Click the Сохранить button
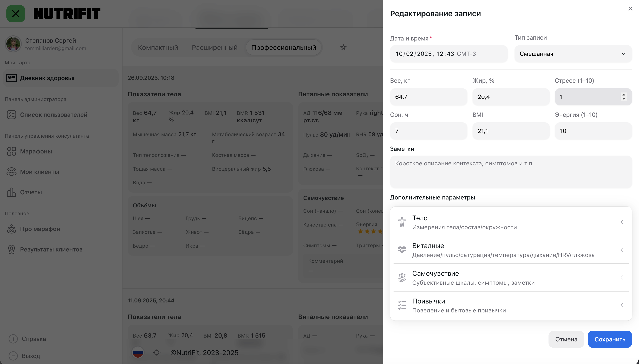Viewport: 639px width, 364px height. tap(610, 339)
